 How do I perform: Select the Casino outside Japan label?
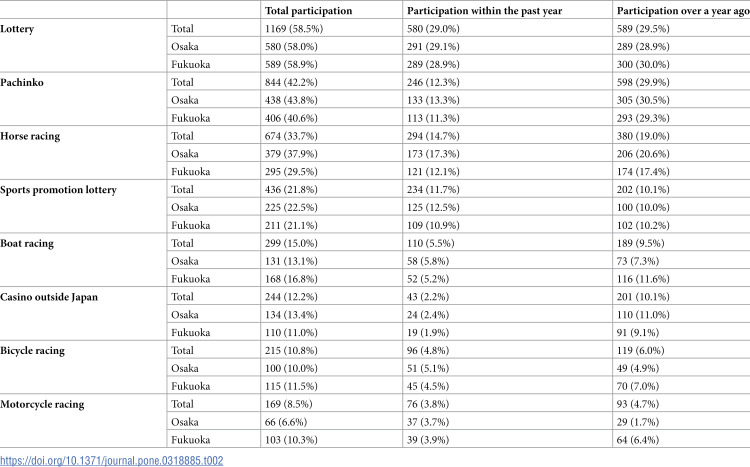(x=49, y=297)
